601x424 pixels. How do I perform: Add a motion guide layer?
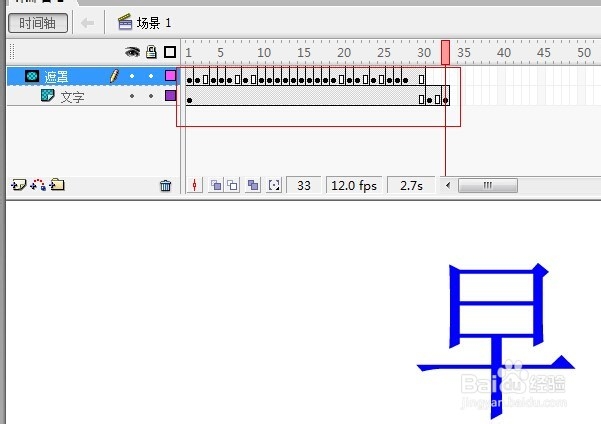point(38,185)
